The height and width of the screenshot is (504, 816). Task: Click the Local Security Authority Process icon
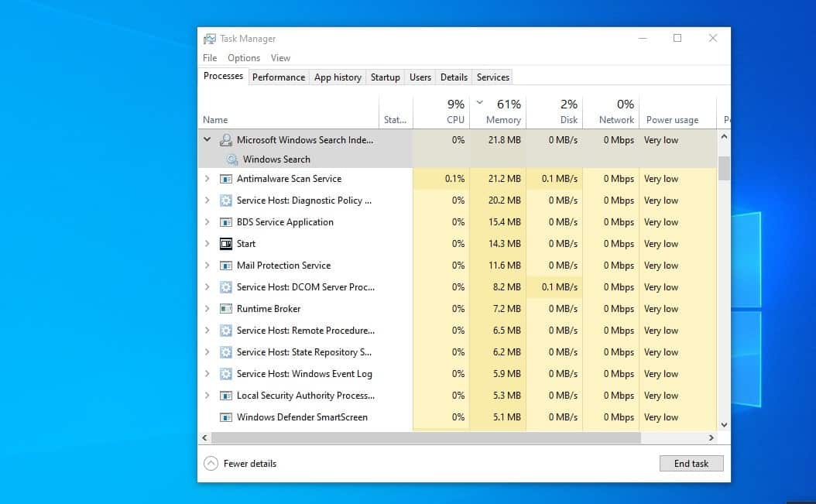pos(226,396)
